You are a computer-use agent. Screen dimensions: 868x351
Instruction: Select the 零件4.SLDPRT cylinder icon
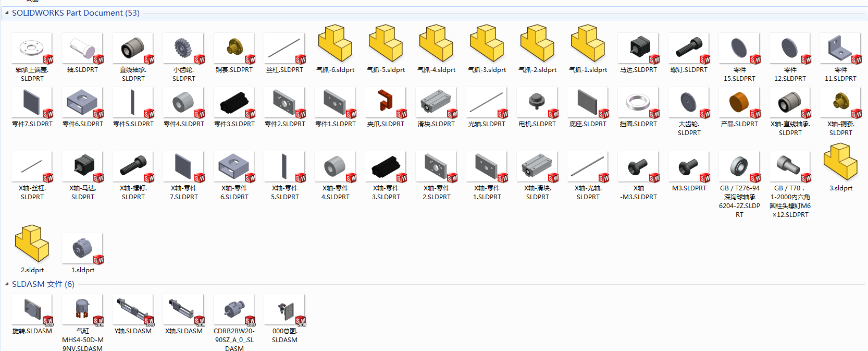[x=184, y=103]
